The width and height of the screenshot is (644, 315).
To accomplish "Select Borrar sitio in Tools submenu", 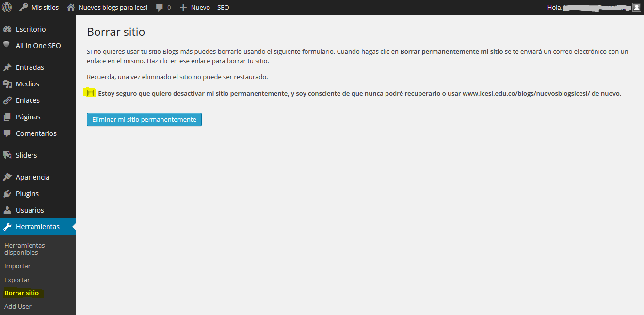I will tap(21, 293).
